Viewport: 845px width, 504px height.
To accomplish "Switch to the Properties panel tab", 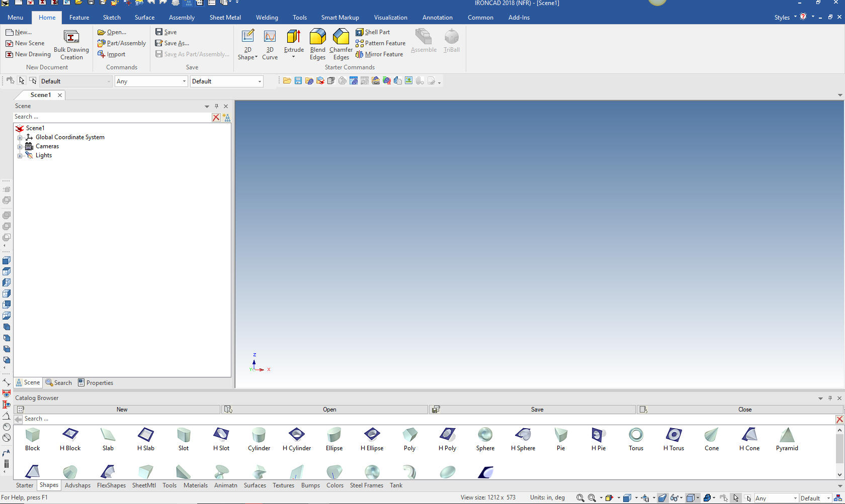I will pos(96,383).
